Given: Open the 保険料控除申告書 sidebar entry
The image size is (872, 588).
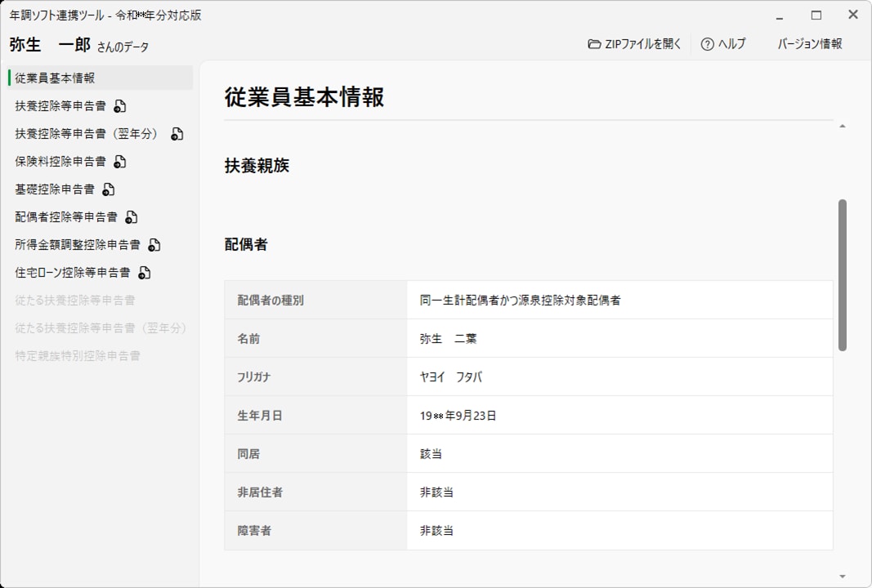Looking at the screenshot, I should pos(60,162).
